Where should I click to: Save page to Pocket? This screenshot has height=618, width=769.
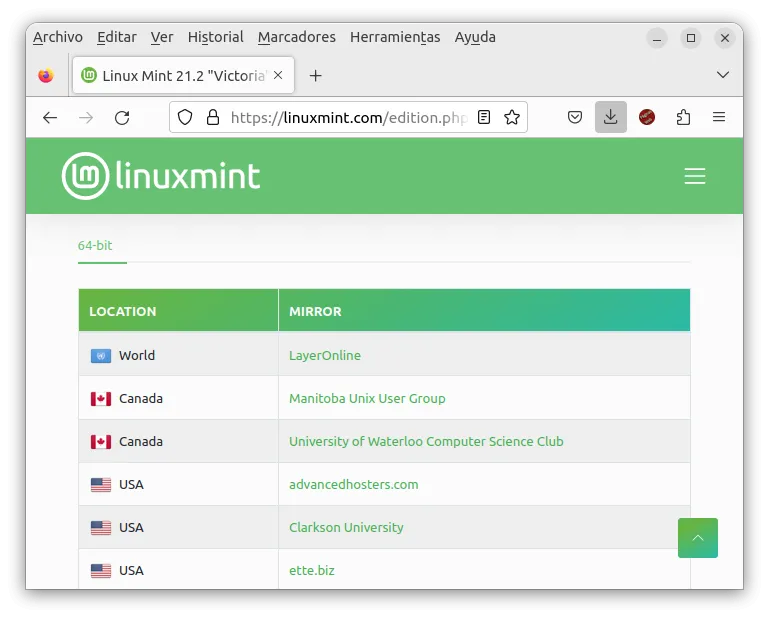(x=575, y=117)
